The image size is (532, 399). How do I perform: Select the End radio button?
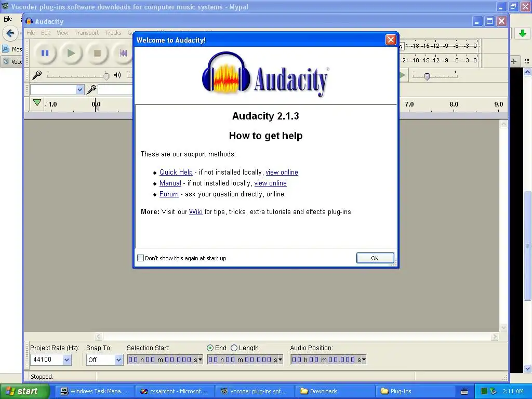pyautogui.click(x=210, y=348)
